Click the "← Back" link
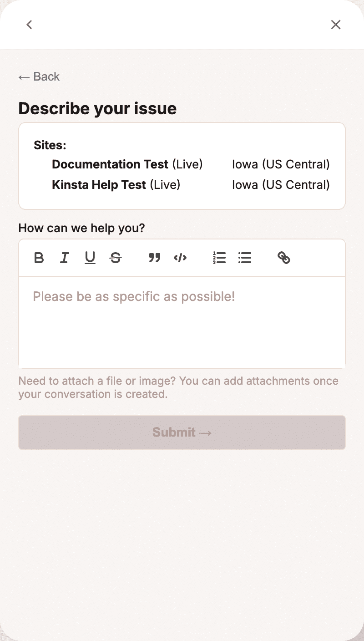This screenshot has height=641, width=364. 39,76
